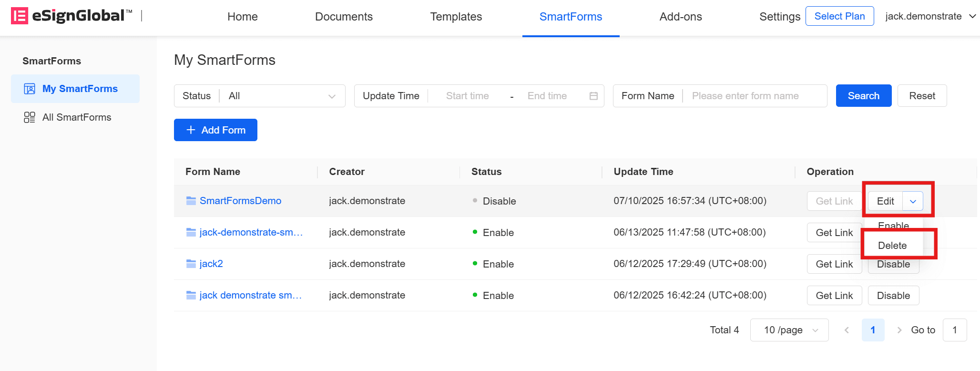Click the 07/10/2025 16:57:34 update time
The height and width of the screenshot is (371, 980).
tap(690, 201)
